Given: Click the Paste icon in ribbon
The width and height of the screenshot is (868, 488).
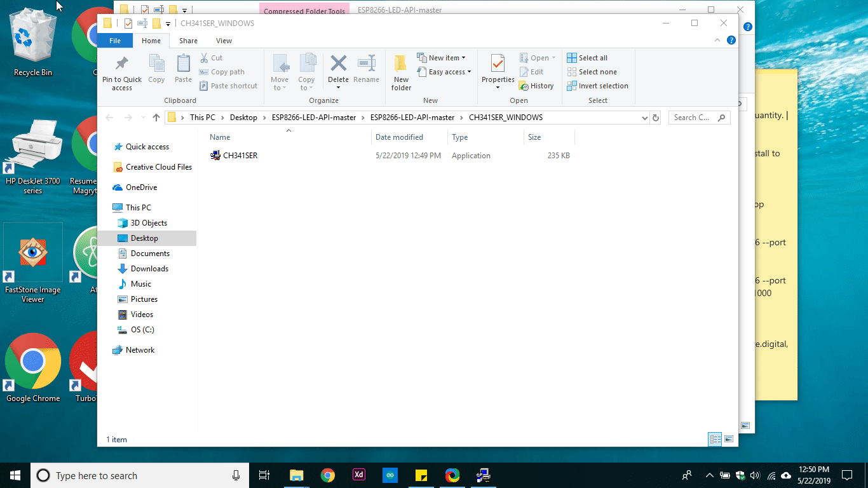Looking at the screenshot, I should tap(183, 69).
